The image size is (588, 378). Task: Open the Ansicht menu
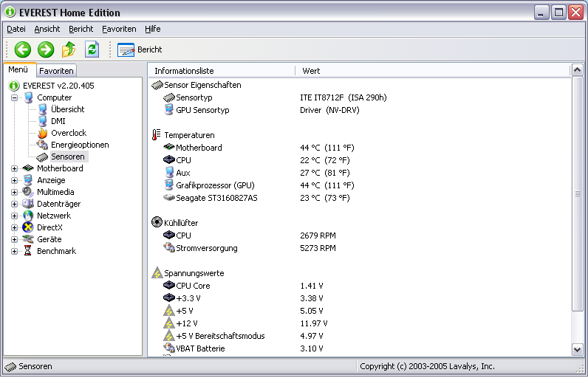click(47, 29)
